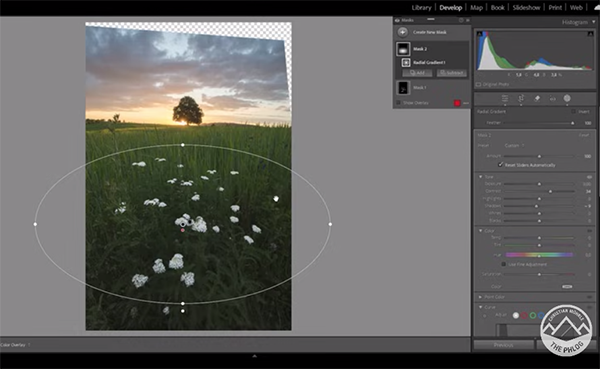Toggle the Masks panel eye icon
Image resolution: width=600 pixels, height=369 pixels.
coord(397,20)
